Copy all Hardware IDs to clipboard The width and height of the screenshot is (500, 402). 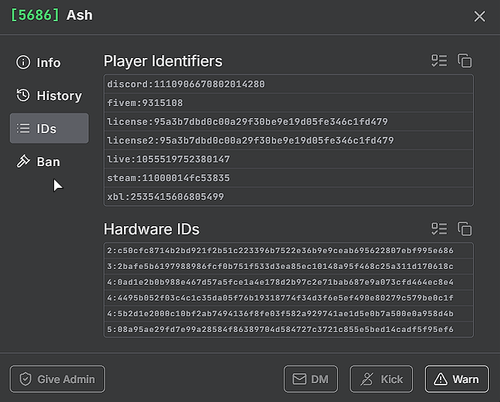(465, 229)
